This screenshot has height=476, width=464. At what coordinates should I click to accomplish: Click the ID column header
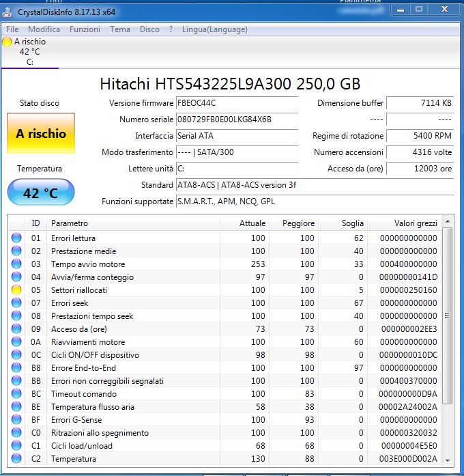(x=35, y=223)
